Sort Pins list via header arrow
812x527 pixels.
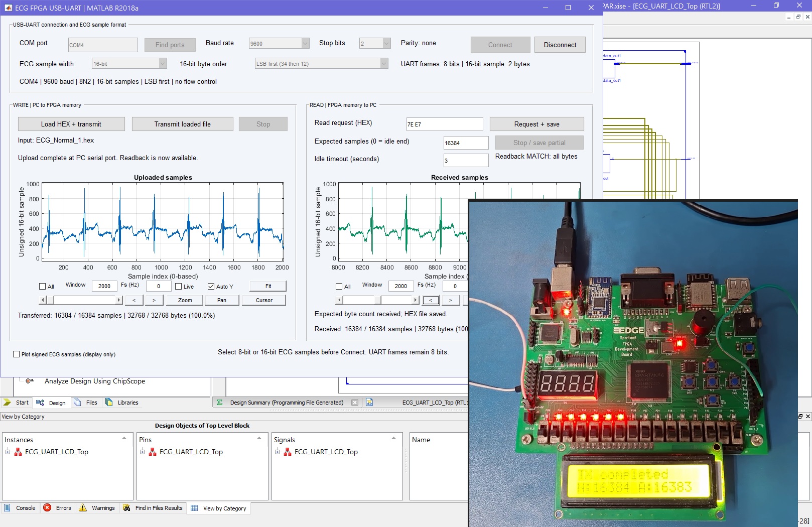[x=259, y=439]
